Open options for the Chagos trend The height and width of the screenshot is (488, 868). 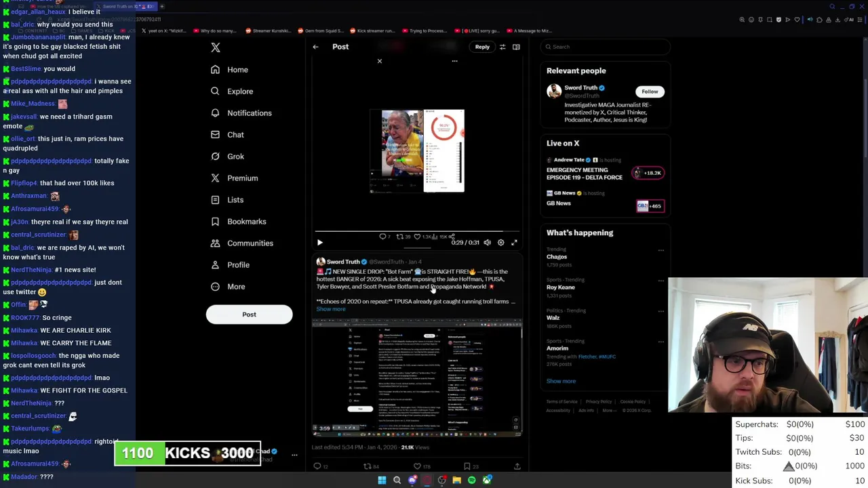(661, 250)
